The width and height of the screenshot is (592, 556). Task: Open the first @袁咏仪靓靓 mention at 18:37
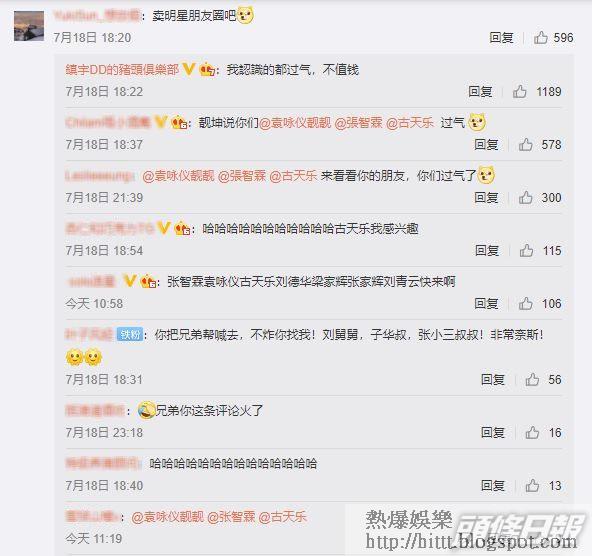295,123
